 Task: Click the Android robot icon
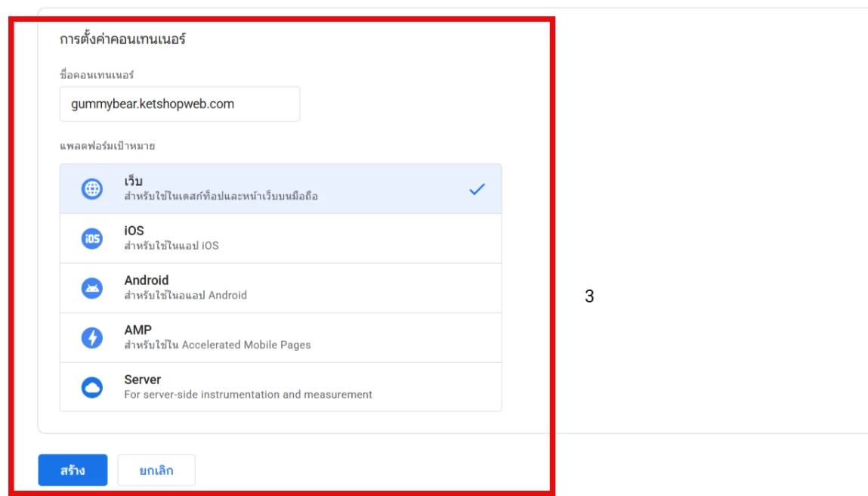(x=91, y=288)
